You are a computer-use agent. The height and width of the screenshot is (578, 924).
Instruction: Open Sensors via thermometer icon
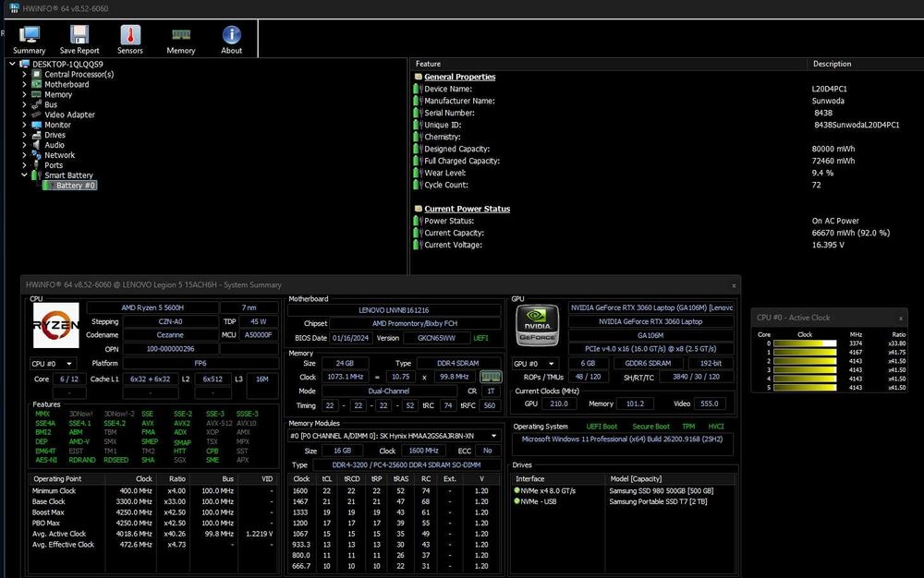click(130, 35)
